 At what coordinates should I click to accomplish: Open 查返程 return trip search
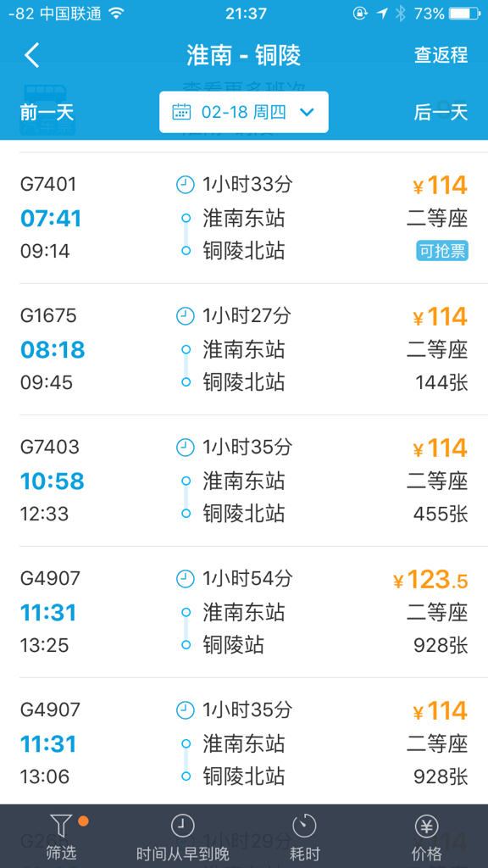point(441,55)
